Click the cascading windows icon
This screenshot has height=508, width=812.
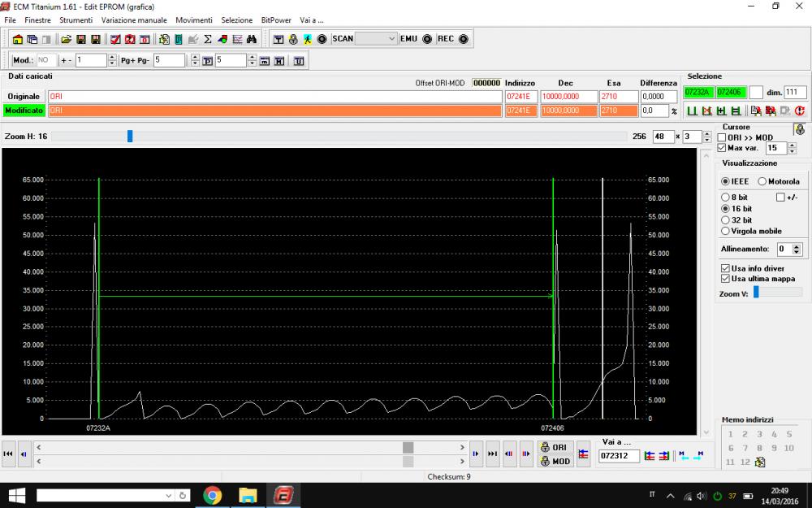[32, 39]
